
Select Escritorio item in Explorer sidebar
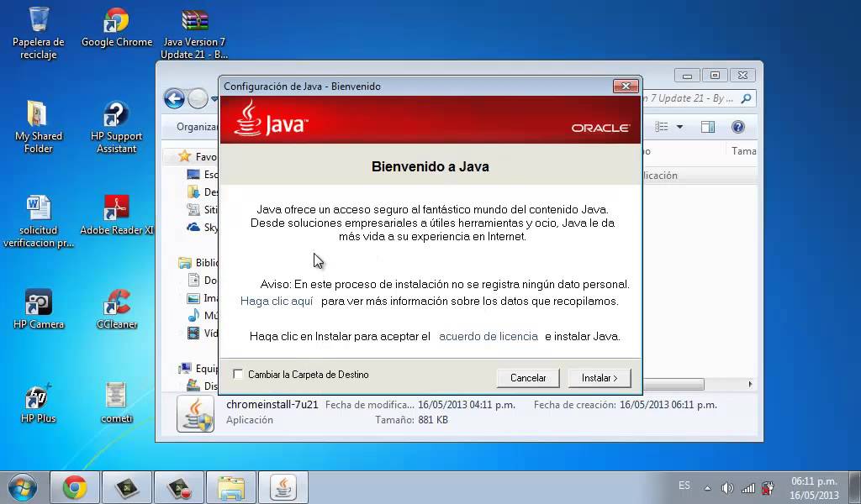(x=202, y=175)
